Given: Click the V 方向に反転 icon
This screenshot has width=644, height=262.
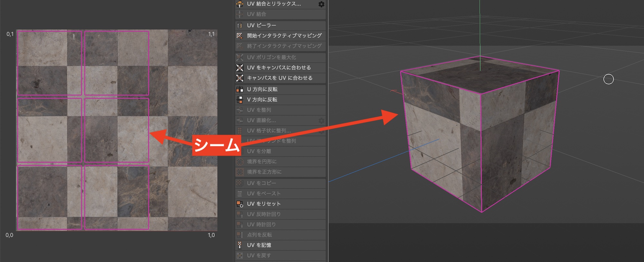Looking at the screenshot, I should [240, 100].
